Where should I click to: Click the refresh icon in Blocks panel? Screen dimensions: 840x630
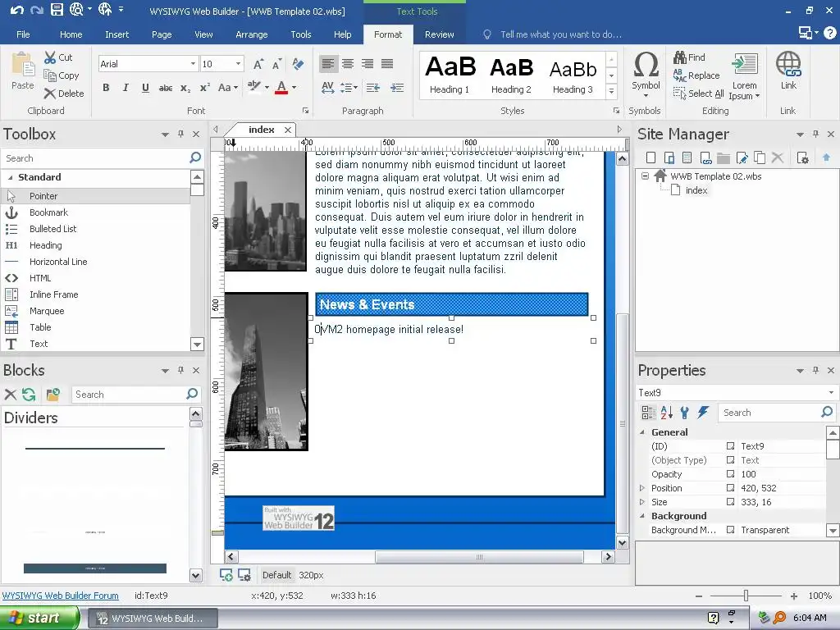pyautogui.click(x=29, y=395)
